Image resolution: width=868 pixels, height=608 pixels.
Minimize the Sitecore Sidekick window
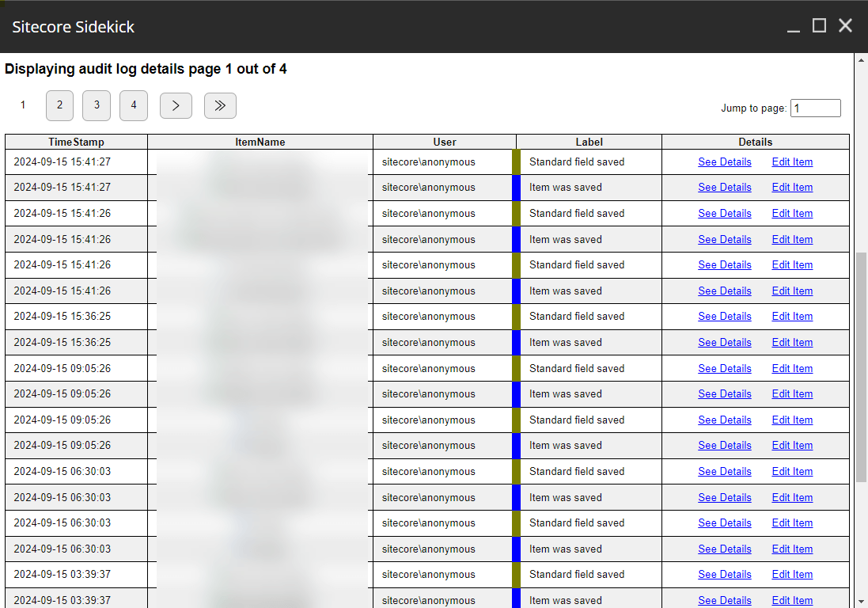[x=794, y=27]
